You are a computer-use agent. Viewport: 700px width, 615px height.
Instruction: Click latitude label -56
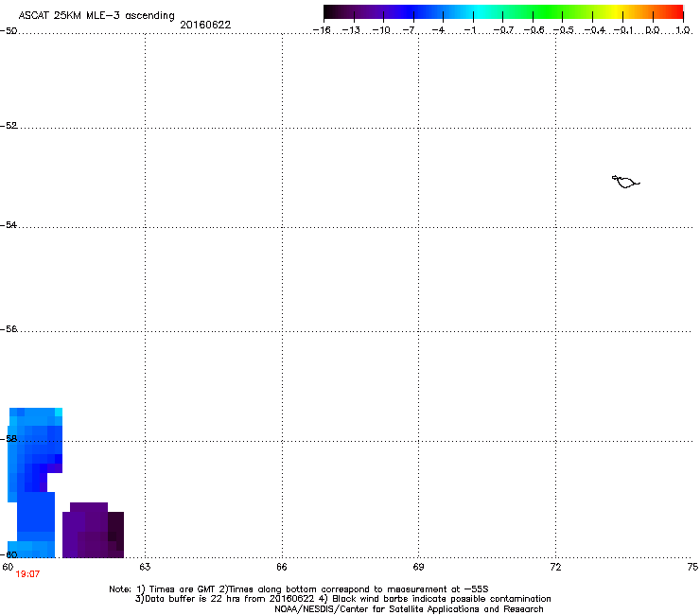point(9,329)
